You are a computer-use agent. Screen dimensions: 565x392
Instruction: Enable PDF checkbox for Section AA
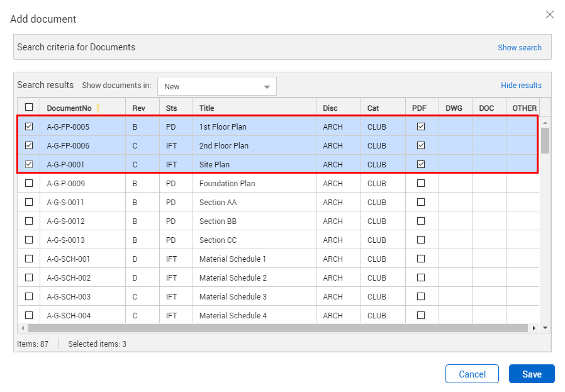point(421,202)
